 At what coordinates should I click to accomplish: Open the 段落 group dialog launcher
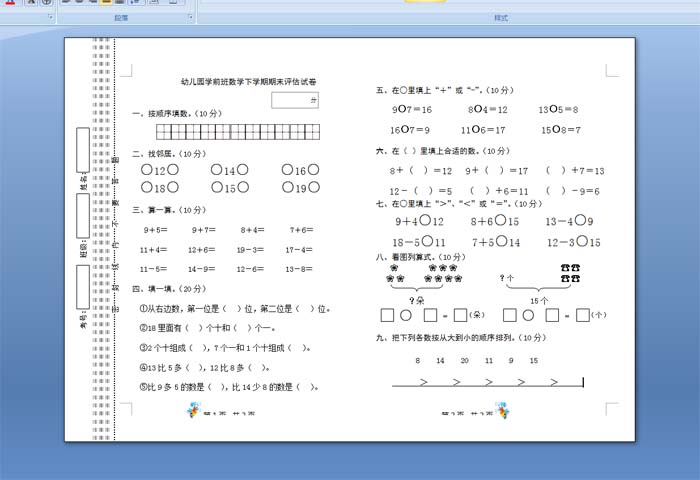click(x=191, y=17)
